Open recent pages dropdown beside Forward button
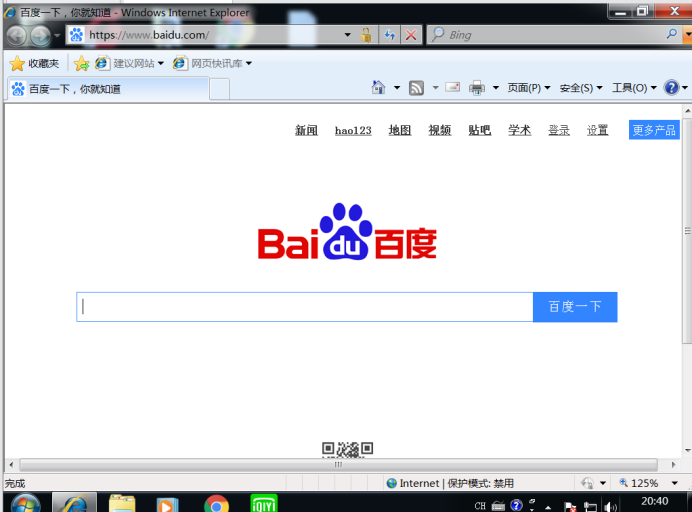This screenshot has height=512, width=692. (x=57, y=35)
